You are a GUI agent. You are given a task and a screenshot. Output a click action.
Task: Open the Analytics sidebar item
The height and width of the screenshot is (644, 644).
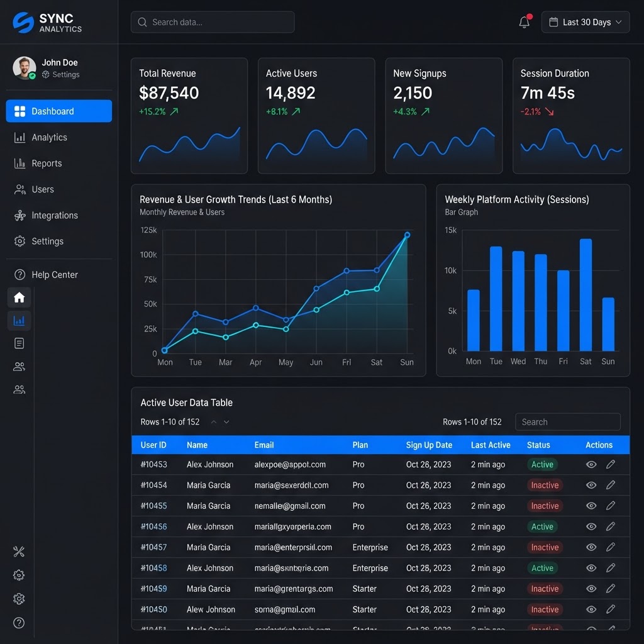pos(58,137)
